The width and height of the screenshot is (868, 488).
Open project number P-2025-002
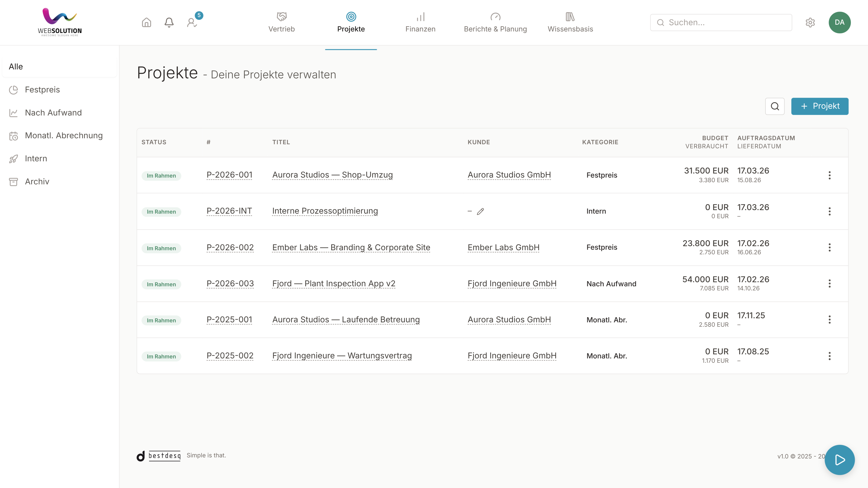(230, 355)
